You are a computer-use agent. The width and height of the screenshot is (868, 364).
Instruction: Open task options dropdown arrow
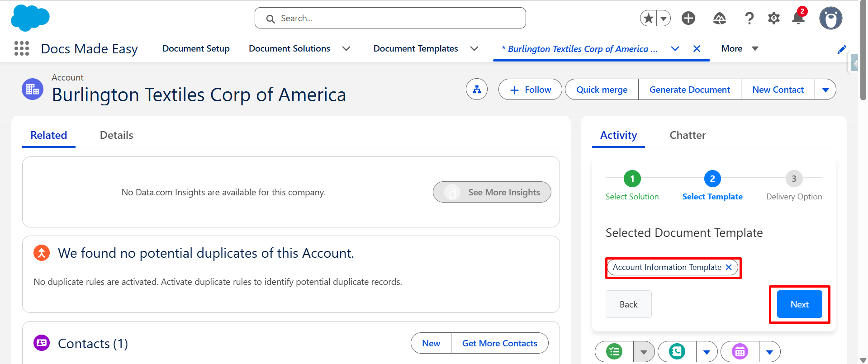644,351
